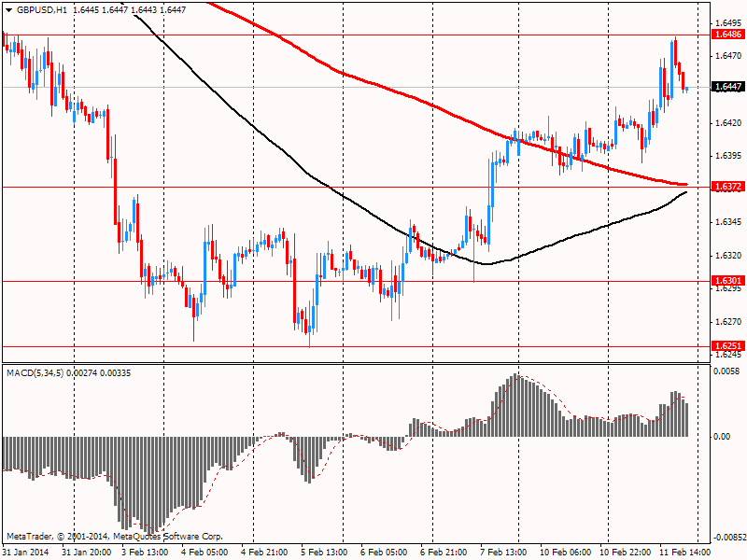Select the 1.6251 red price label

click(x=728, y=345)
